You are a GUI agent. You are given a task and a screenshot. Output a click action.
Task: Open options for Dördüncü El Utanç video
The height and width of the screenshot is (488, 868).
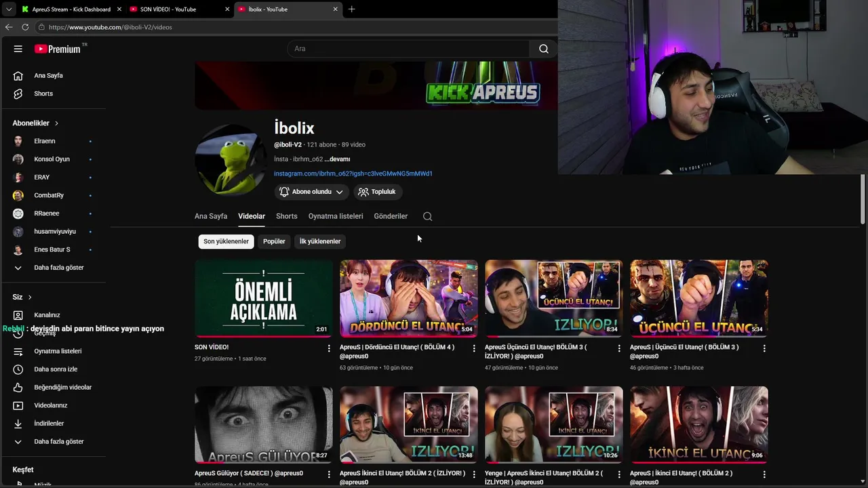(474, 348)
